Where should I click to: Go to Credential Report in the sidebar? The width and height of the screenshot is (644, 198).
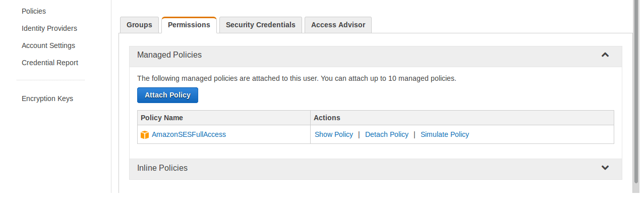coord(50,63)
